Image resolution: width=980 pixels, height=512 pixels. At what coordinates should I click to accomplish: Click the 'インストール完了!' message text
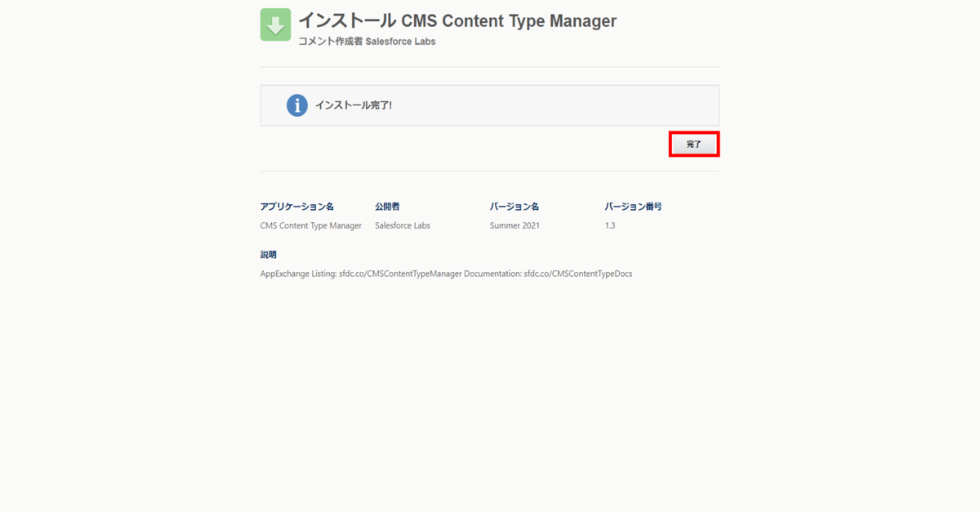pos(354,105)
